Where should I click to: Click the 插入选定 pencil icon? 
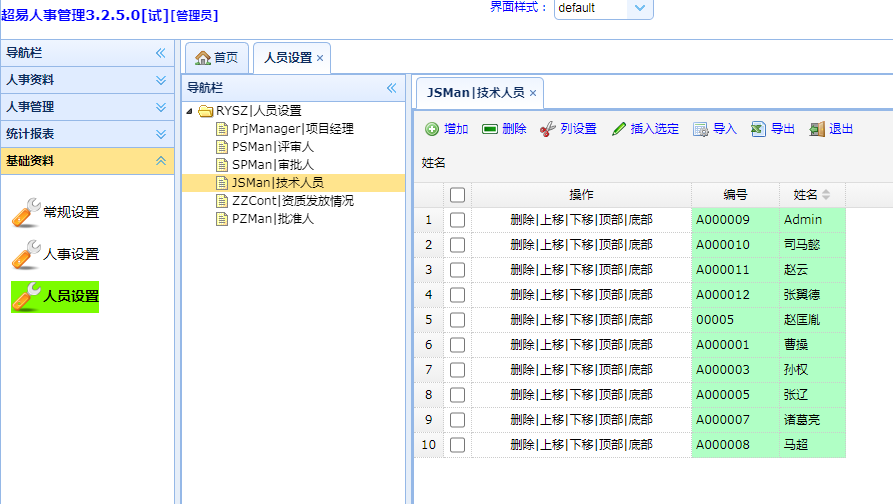[618, 129]
